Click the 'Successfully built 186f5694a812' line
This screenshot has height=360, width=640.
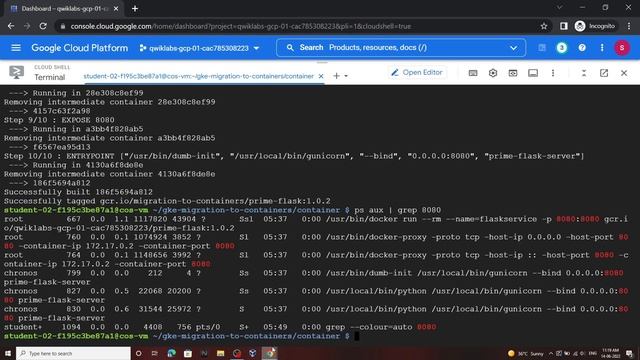coord(78,192)
